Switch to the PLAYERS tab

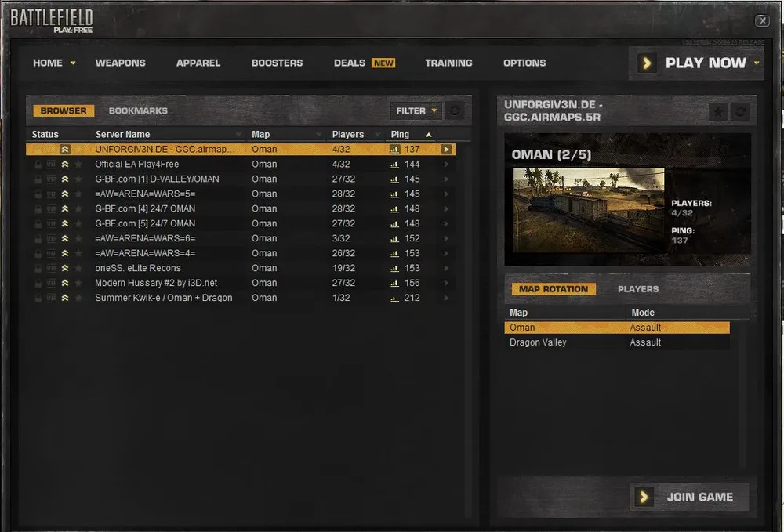(x=638, y=289)
